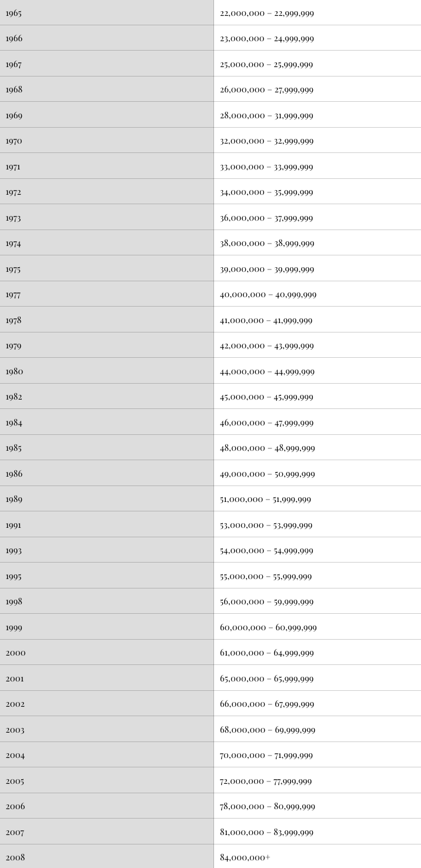Select the 49,000,000 – 50,999,999 serial range

(x=318, y=473)
